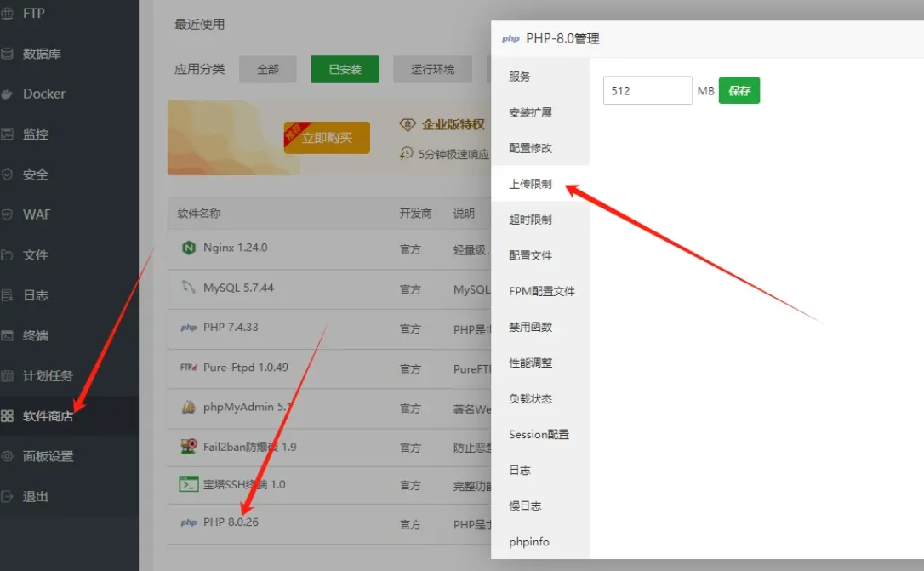Screen dimensions: 924x571
Task: Click the Pure-Ftpd icon
Action: tap(188, 368)
